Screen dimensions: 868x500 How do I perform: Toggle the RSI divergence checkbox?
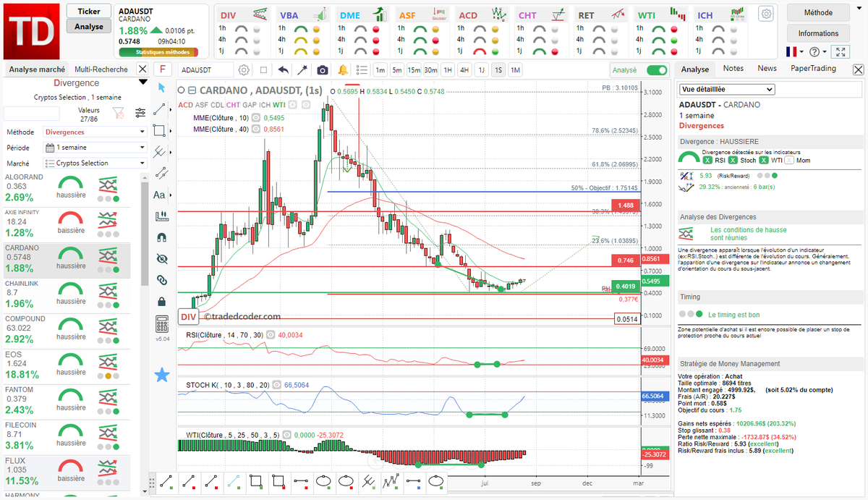pos(707,160)
